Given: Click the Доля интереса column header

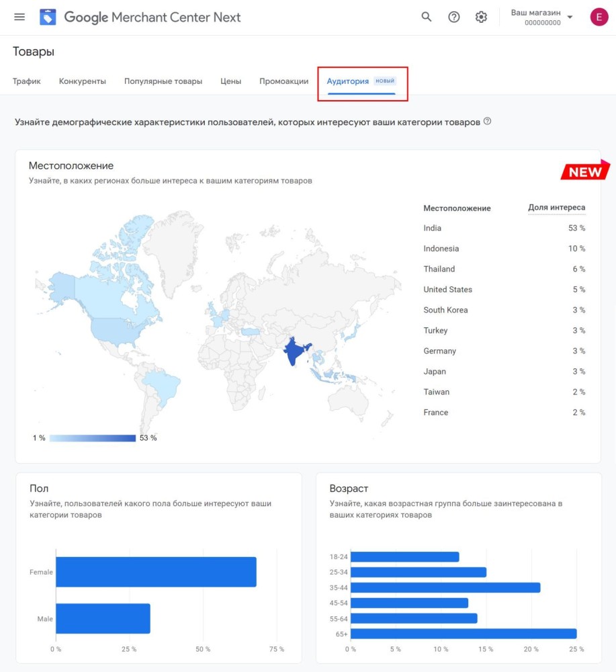Looking at the screenshot, I should tap(556, 208).
